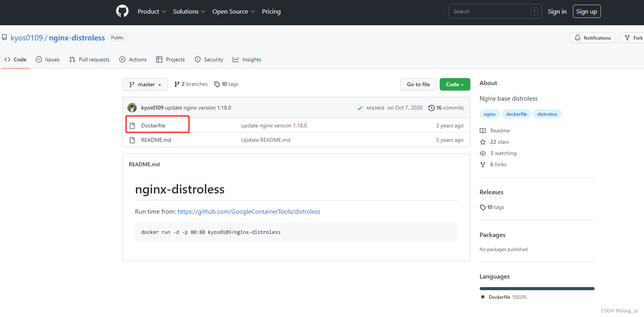644x317 pixels.
Task: Expand the Open Source menu
Action: [234, 12]
